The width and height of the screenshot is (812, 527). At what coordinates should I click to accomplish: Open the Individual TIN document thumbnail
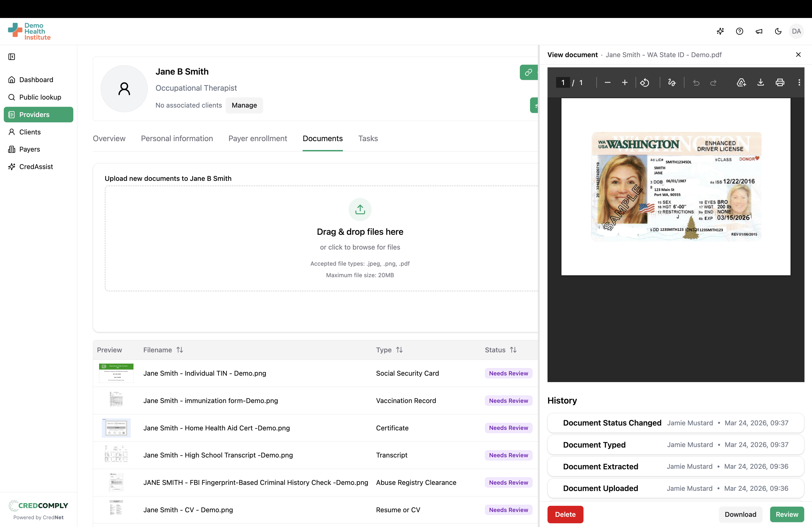click(x=116, y=373)
